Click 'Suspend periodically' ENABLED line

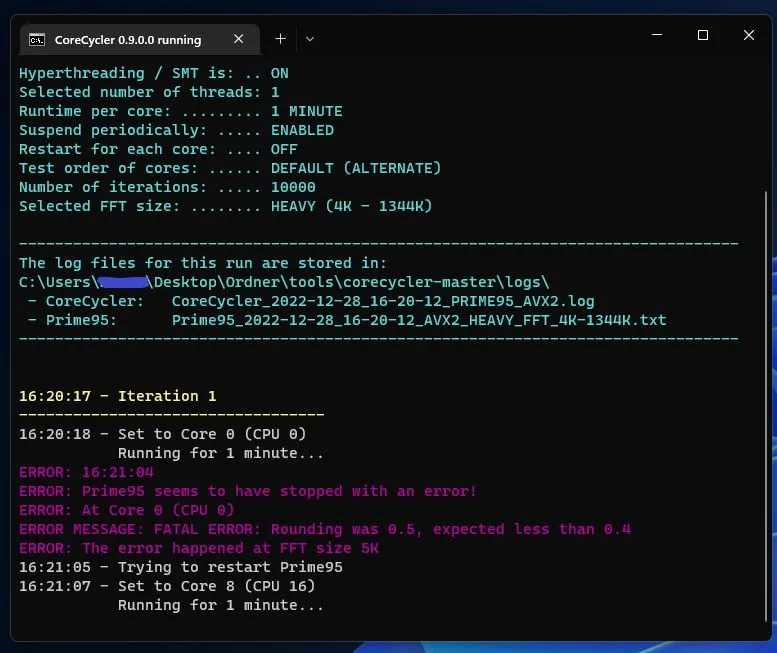pos(176,130)
